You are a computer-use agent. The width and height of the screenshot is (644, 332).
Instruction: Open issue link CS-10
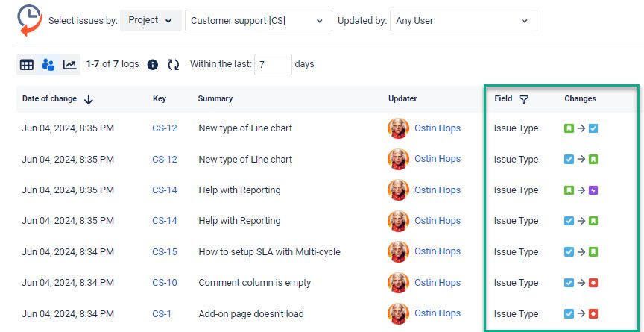pyautogui.click(x=165, y=283)
